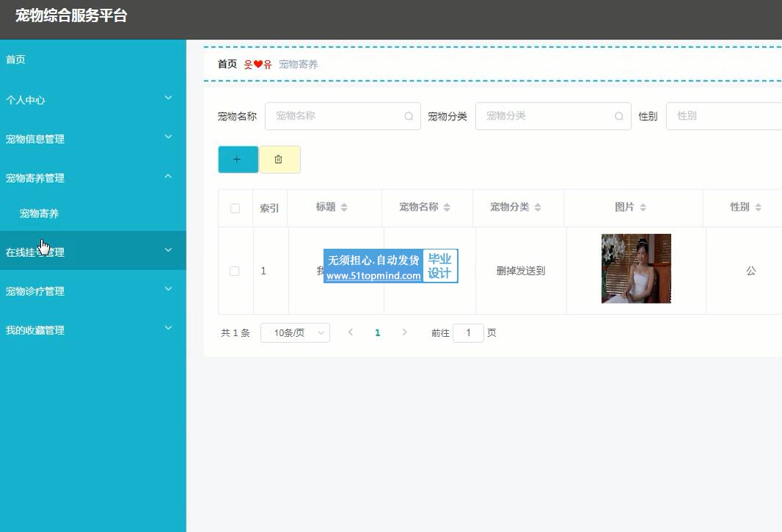Expand 宠物诊疗管理 menu chevron
The height and width of the screenshot is (532, 782).
(x=169, y=288)
